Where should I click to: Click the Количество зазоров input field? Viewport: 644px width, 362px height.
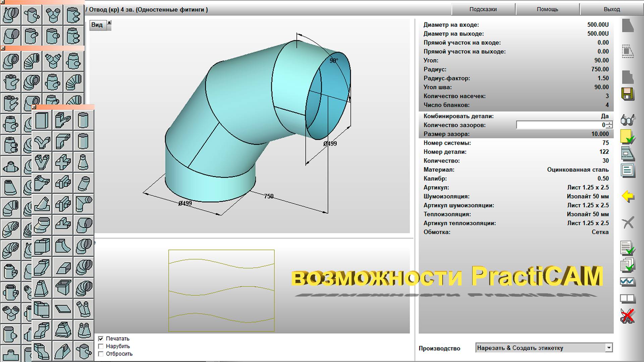pos(561,125)
